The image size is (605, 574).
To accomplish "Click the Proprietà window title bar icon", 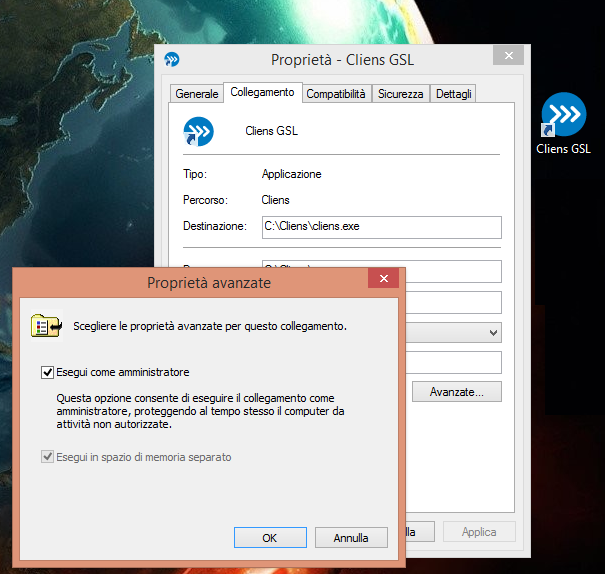I will [172, 60].
